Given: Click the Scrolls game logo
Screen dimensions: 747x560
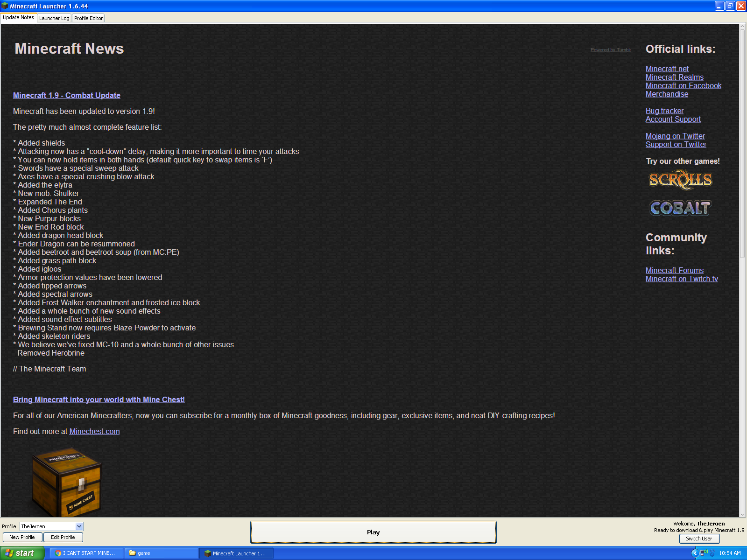Looking at the screenshot, I should click(x=680, y=180).
